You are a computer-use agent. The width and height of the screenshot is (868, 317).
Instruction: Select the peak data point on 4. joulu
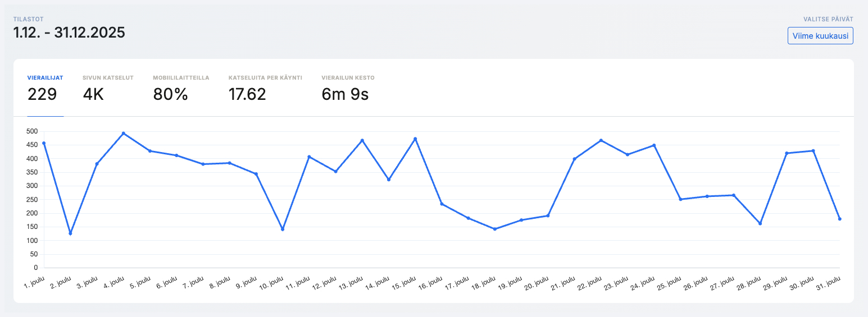(x=124, y=134)
